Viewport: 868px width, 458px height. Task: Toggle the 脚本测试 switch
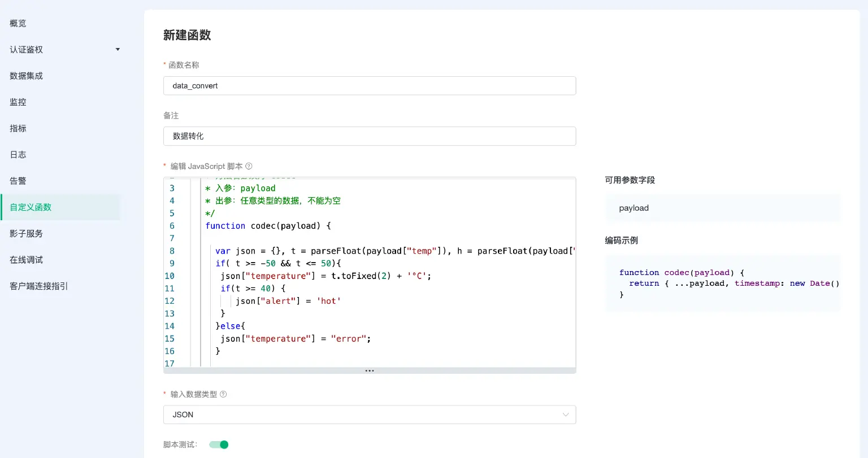pos(219,444)
